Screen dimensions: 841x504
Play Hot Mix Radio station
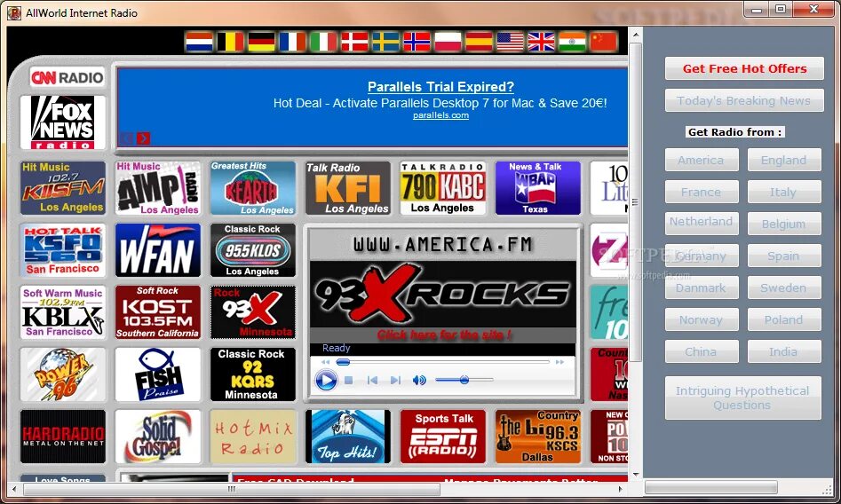[x=252, y=437]
